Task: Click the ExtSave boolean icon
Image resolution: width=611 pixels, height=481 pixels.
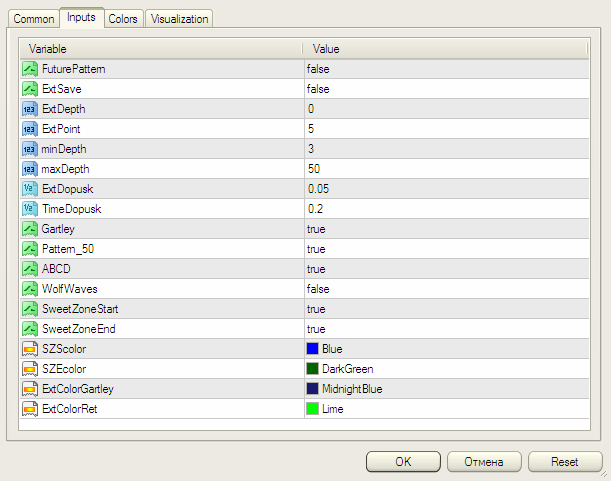Action: pos(30,89)
